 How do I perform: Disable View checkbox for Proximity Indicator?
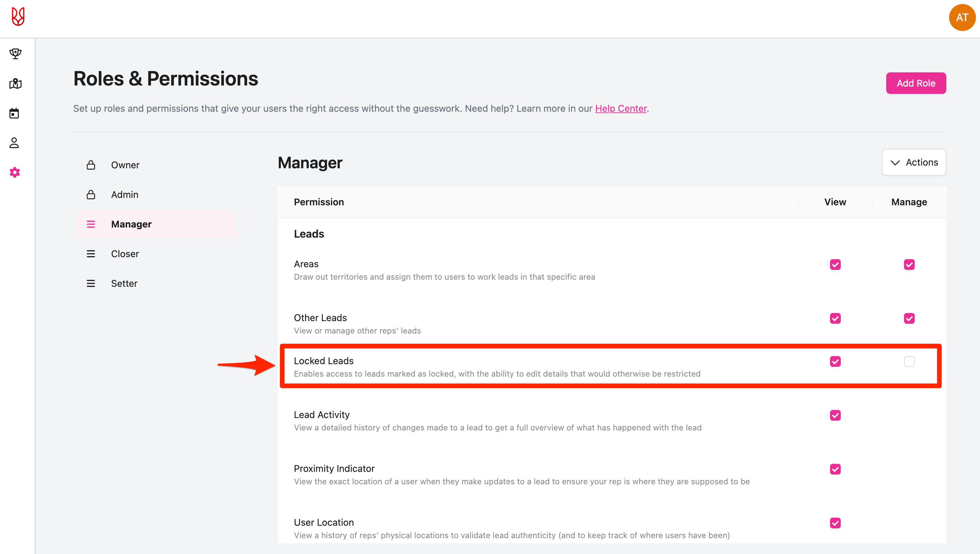click(835, 469)
